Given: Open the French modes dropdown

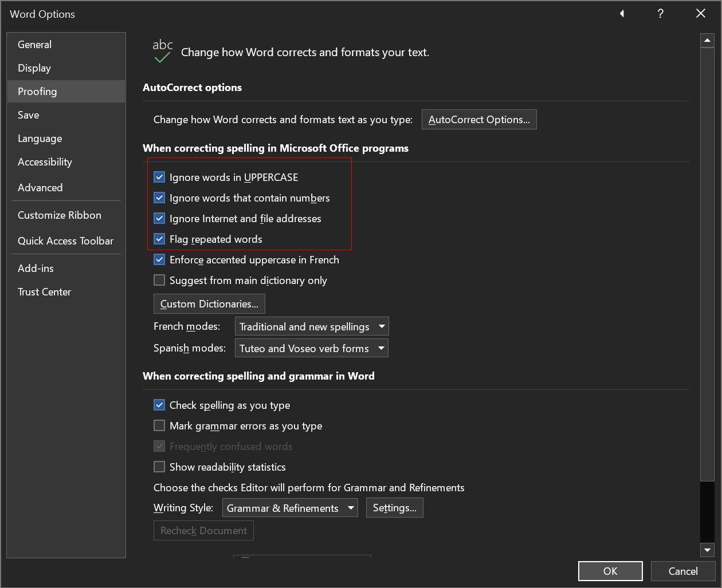Looking at the screenshot, I should [312, 327].
